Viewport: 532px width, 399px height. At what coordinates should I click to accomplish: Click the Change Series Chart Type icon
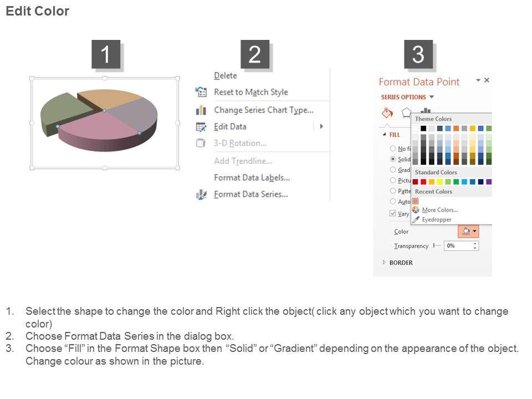201,110
